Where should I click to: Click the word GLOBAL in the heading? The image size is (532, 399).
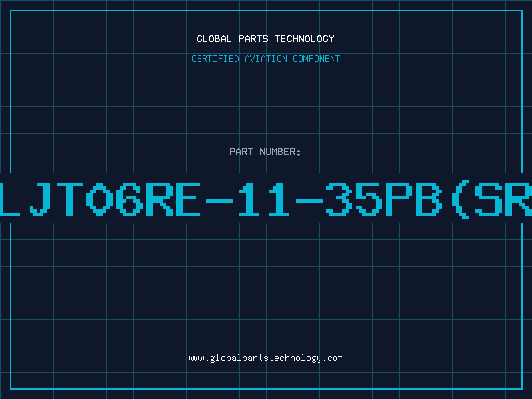point(213,39)
